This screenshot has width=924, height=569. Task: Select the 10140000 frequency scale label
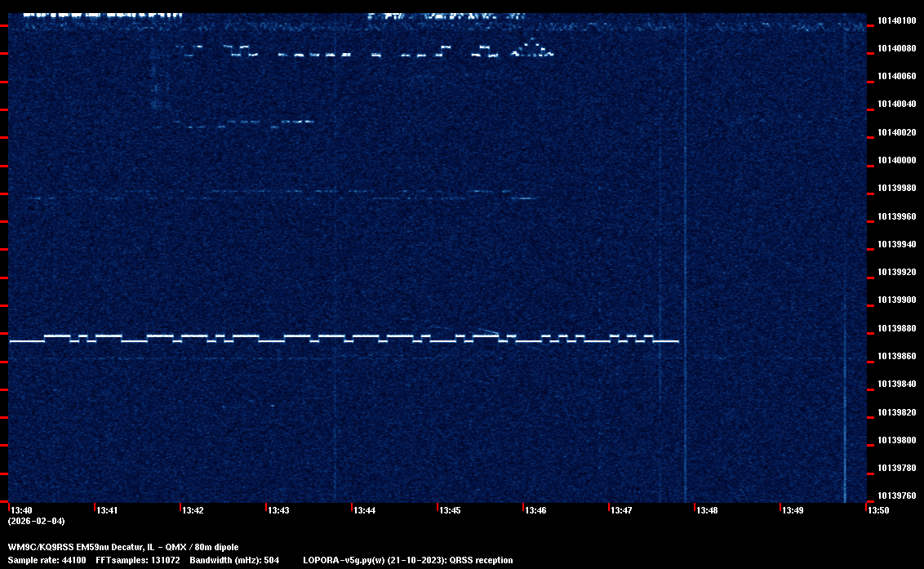click(895, 161)
